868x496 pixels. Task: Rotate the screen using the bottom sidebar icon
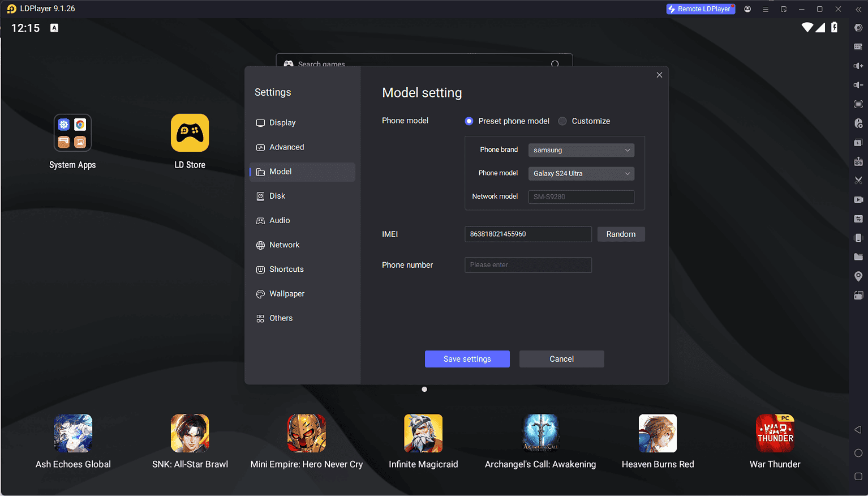tap(858, 295)
